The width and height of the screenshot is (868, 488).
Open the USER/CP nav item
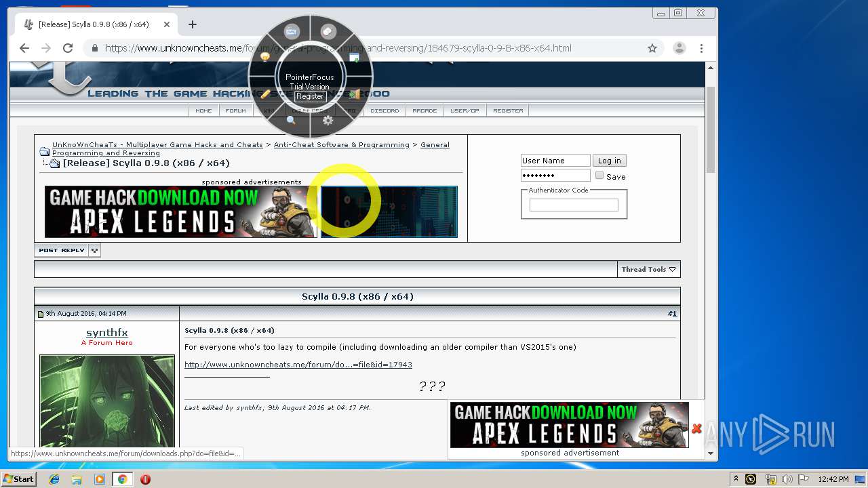[465, 110]
